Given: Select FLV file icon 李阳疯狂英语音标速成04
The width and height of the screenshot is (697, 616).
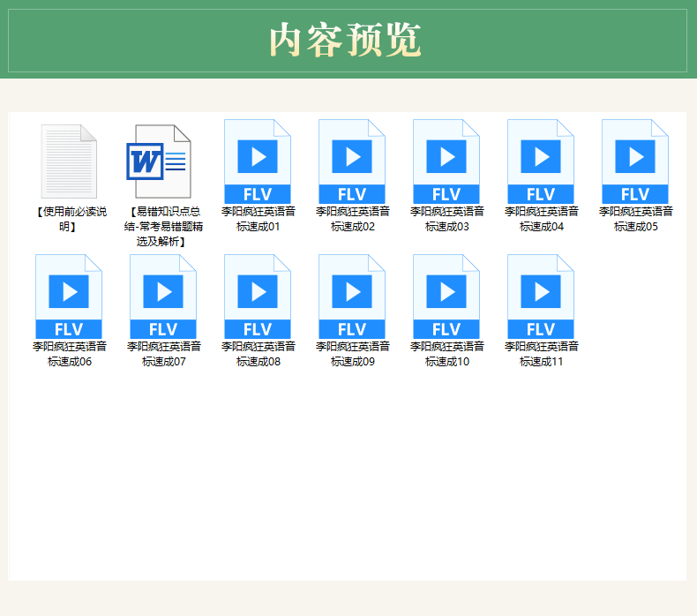Looking at the screenshot, I should click(x=541, y=162).
